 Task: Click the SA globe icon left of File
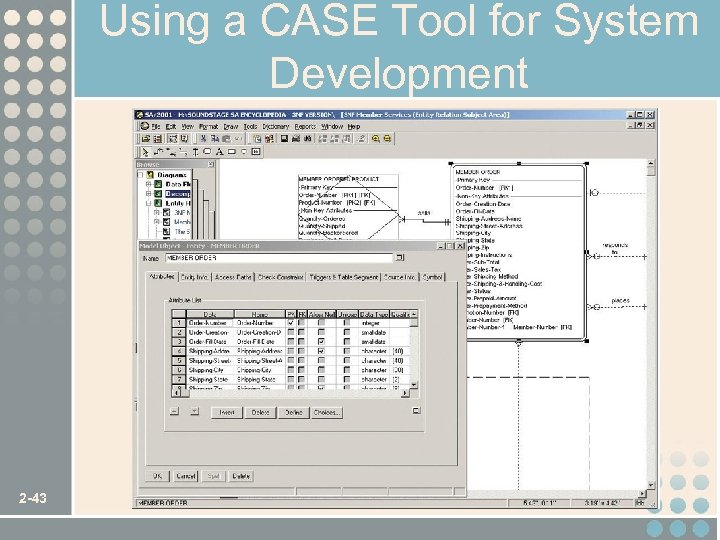[x=145, y=126]
